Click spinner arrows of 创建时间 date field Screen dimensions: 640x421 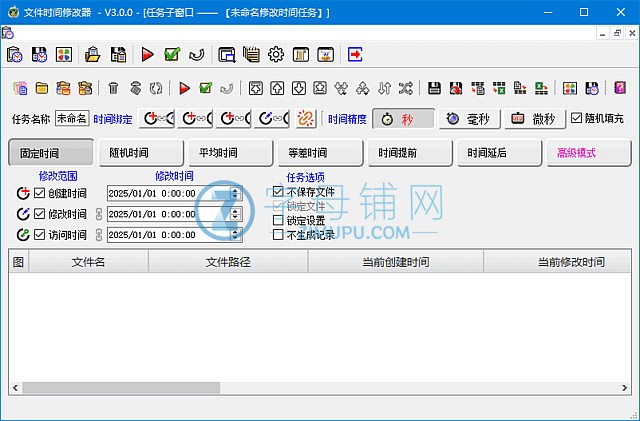click(235, 193)
